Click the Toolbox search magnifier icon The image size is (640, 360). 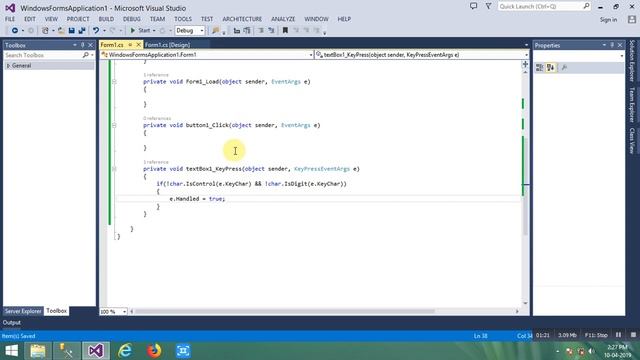pos(85,55)
